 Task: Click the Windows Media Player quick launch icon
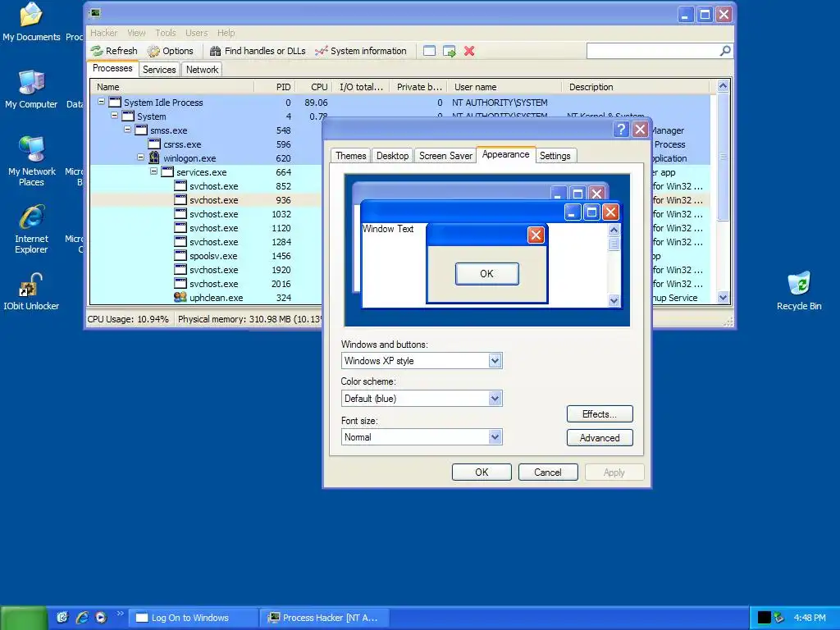101,617
